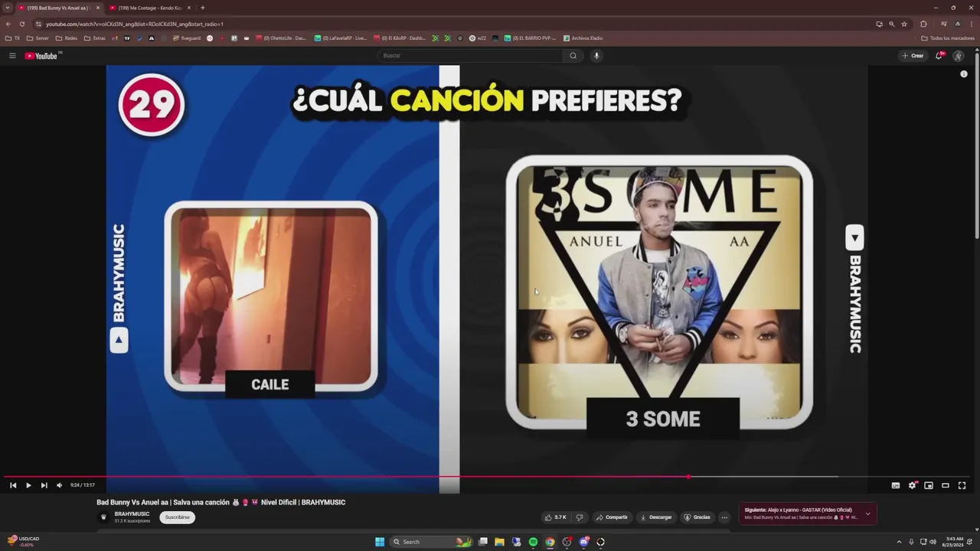Screen dimensions: 980x551
Task: Click the Descargar download button
Action: click(x=656, y=517)
